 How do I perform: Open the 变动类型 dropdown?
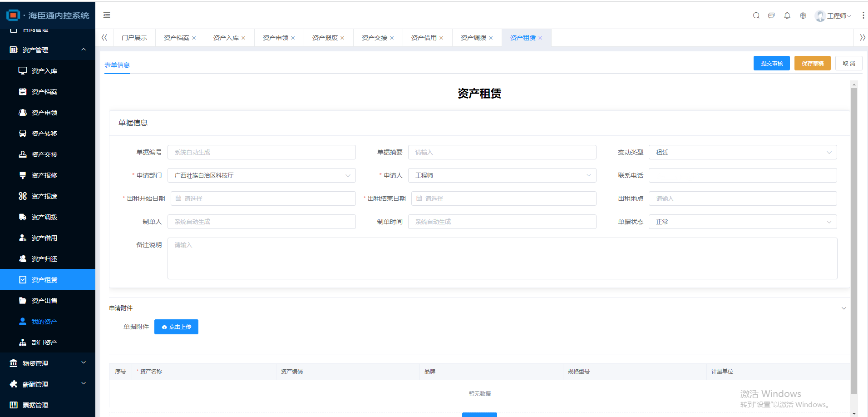[x=742, y=153]
